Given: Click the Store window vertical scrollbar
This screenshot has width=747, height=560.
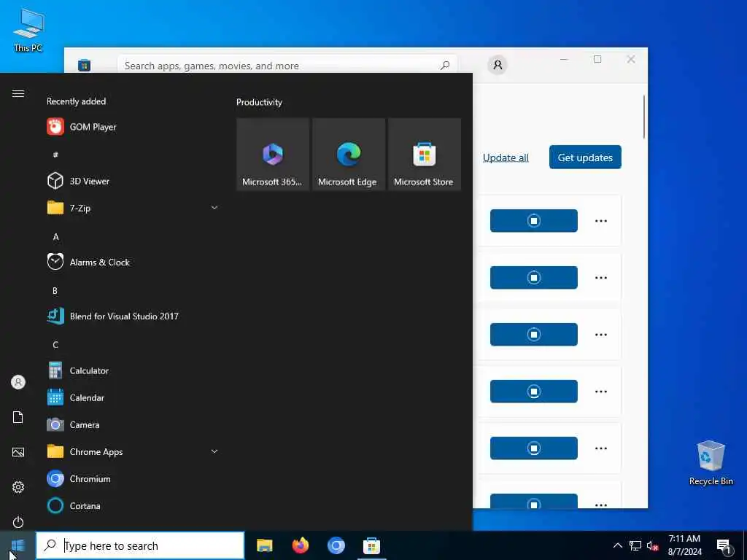Looking at the screenshot, I should [644, 117].
